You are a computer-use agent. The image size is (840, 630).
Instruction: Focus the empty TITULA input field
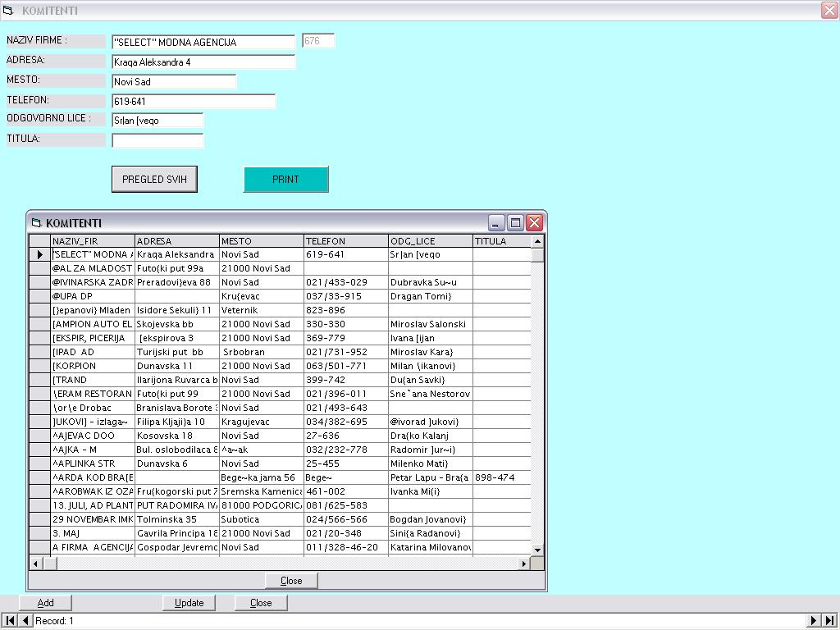[158, 140]
